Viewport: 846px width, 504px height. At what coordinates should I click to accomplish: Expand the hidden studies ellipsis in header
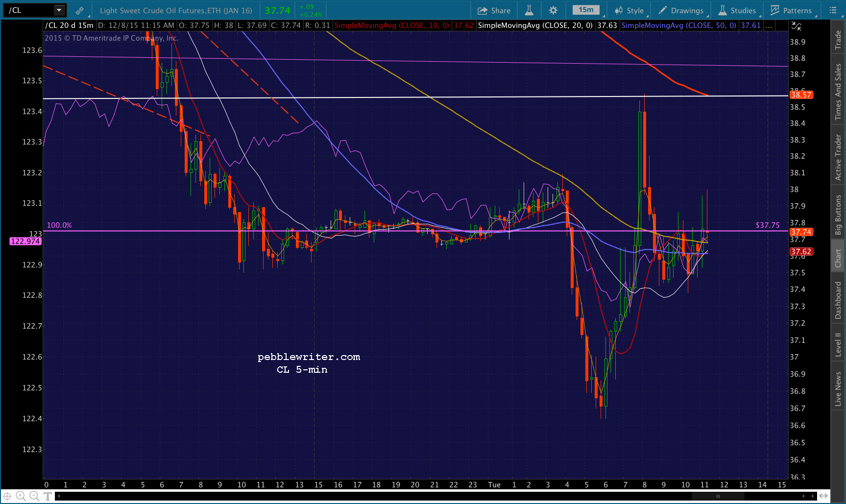[769, 25]
